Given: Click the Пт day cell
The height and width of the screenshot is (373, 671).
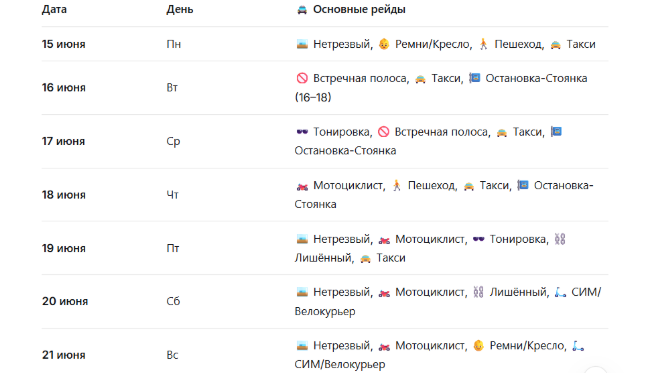Looking at the screenshot, I should pyautogui.click(x=172, y=249).
